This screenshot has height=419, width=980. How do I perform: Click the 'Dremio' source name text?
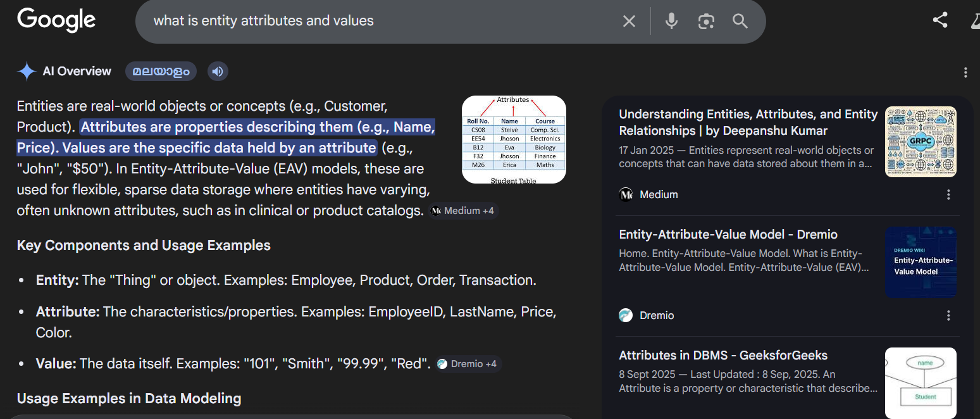tap(657, 315)
